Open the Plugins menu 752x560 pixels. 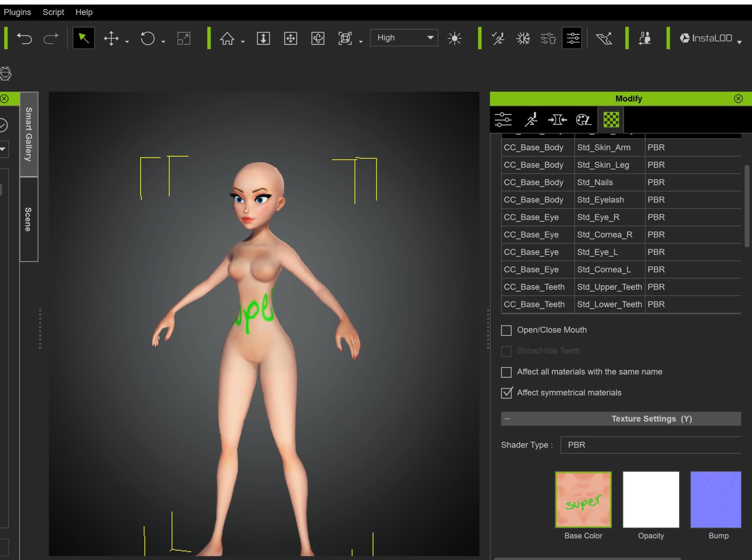[x=17, y=12]
